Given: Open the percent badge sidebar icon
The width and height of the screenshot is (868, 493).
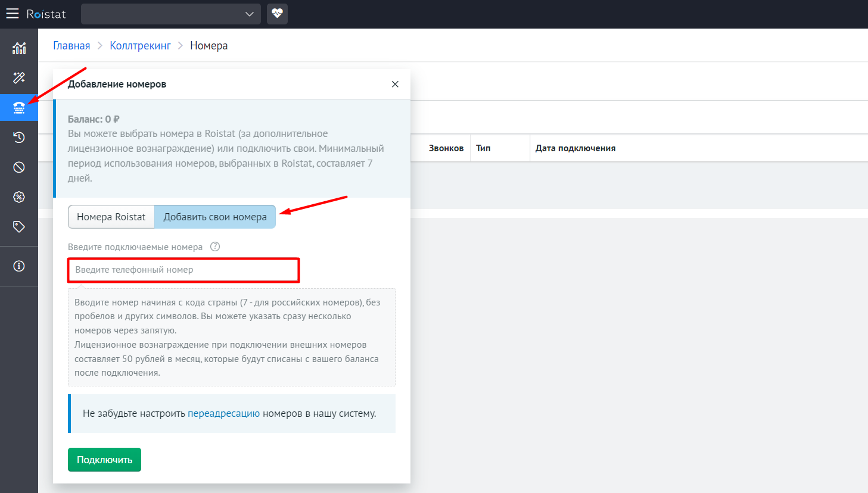Looking at the screenshot, I should (x=19, y=197).
